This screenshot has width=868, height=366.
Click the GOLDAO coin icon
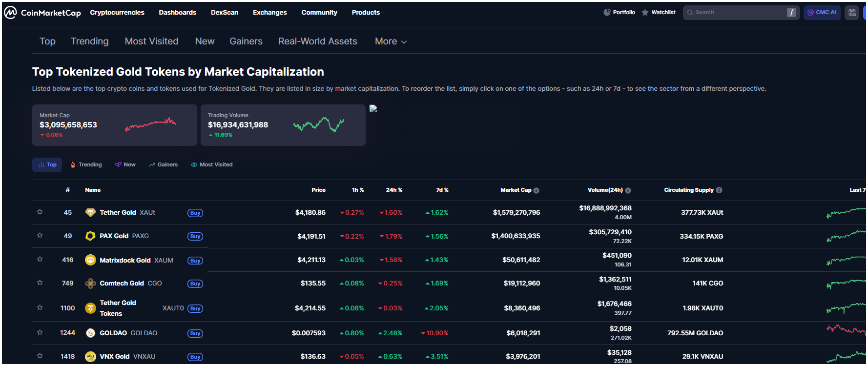[90, 333]
